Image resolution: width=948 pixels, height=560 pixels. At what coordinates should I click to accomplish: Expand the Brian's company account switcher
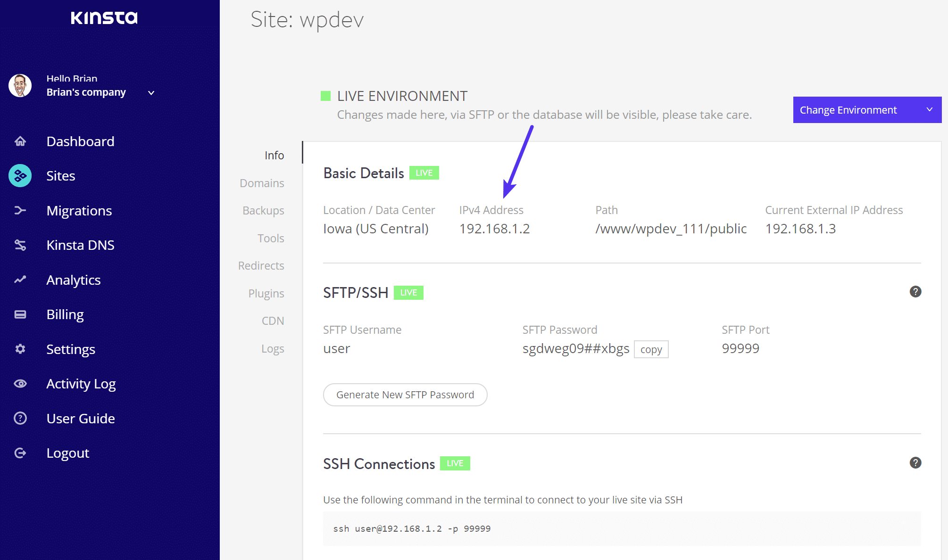(150, 93)
